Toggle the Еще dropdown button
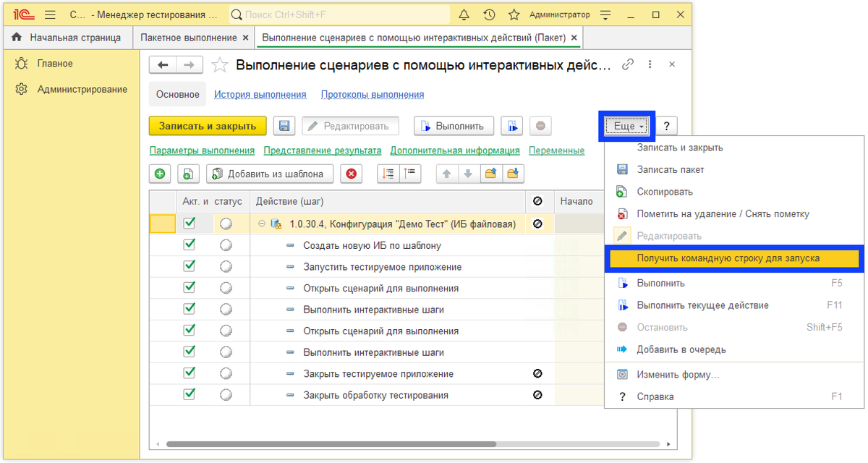Screen dimensions: 868x463 click(x=626, y=126)
